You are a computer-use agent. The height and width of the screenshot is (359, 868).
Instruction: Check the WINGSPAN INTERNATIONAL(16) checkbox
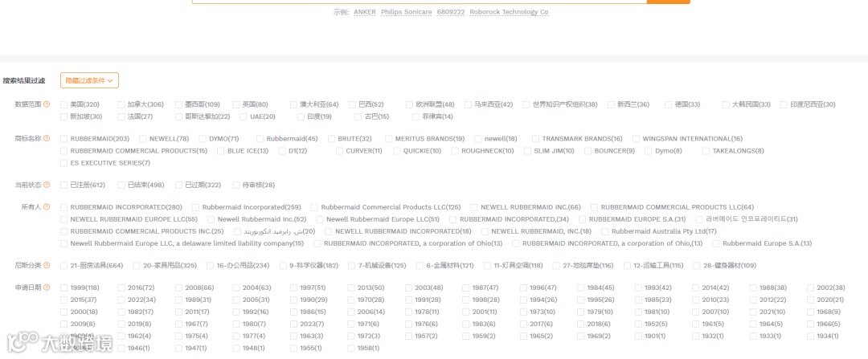point(637,139)
